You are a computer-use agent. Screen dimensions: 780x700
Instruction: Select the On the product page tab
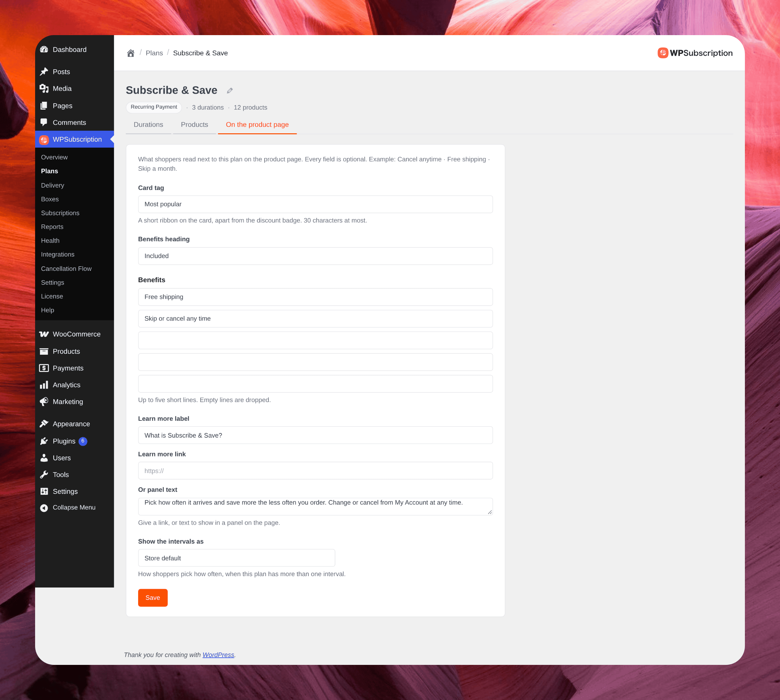(257, 125)
